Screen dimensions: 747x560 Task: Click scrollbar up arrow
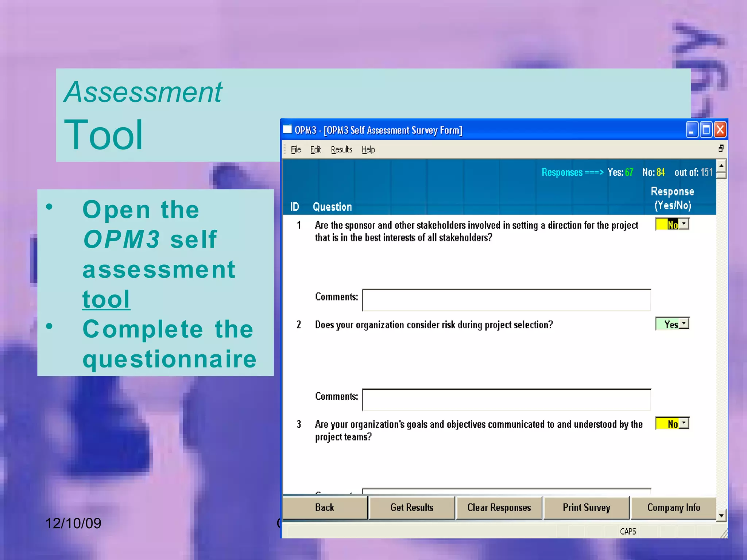[x=721, y=166]
